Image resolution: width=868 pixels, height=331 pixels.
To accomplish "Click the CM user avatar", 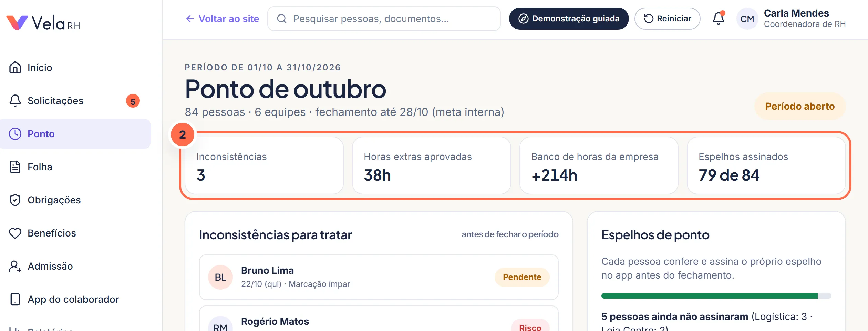I will (x=747, y=19).
